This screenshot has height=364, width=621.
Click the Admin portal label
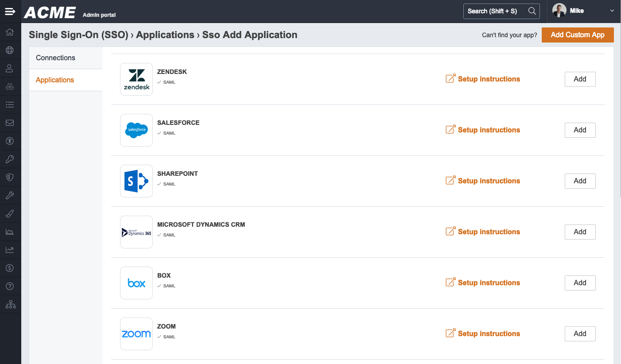click(99, 15)
